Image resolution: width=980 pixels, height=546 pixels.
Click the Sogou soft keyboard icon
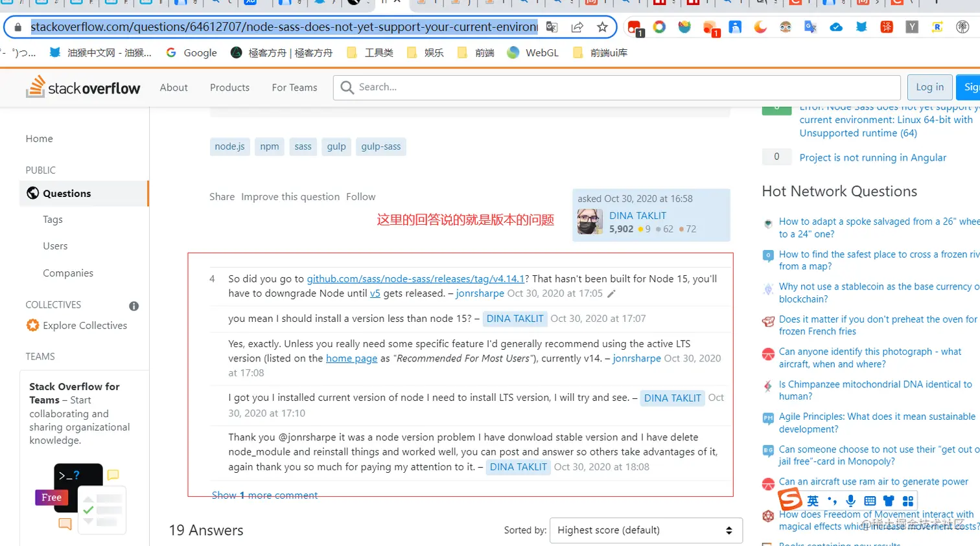point(870,501)
